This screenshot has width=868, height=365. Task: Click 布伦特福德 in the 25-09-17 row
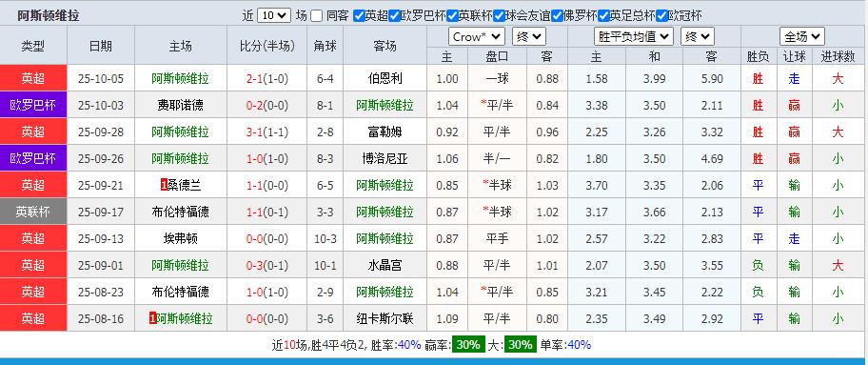(181, 212)
